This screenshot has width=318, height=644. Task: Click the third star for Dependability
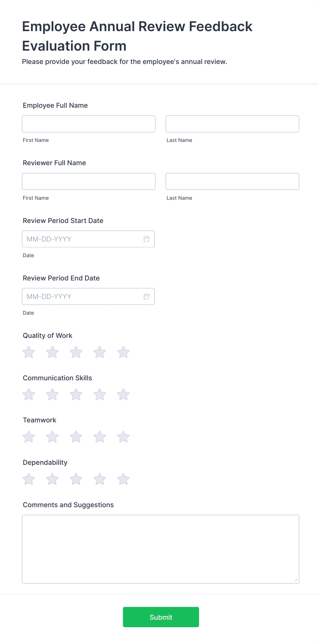(76, 479)
